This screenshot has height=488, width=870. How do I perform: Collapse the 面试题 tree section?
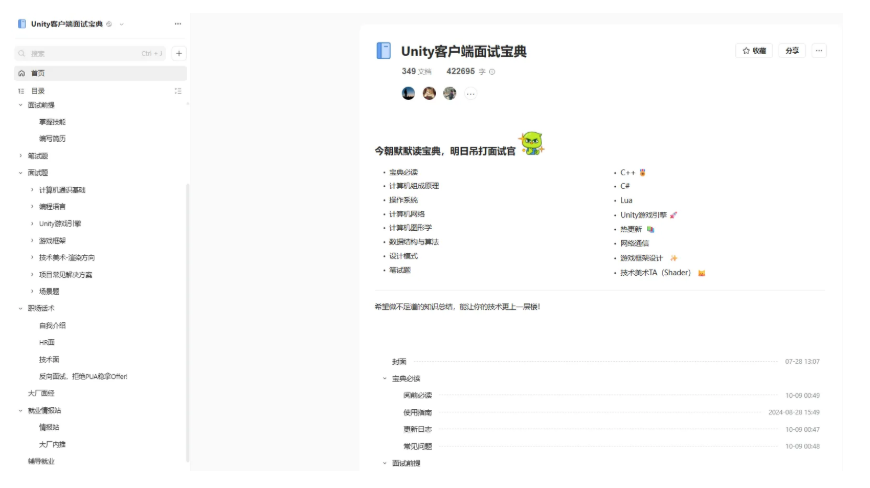click(x=21, y=173)
